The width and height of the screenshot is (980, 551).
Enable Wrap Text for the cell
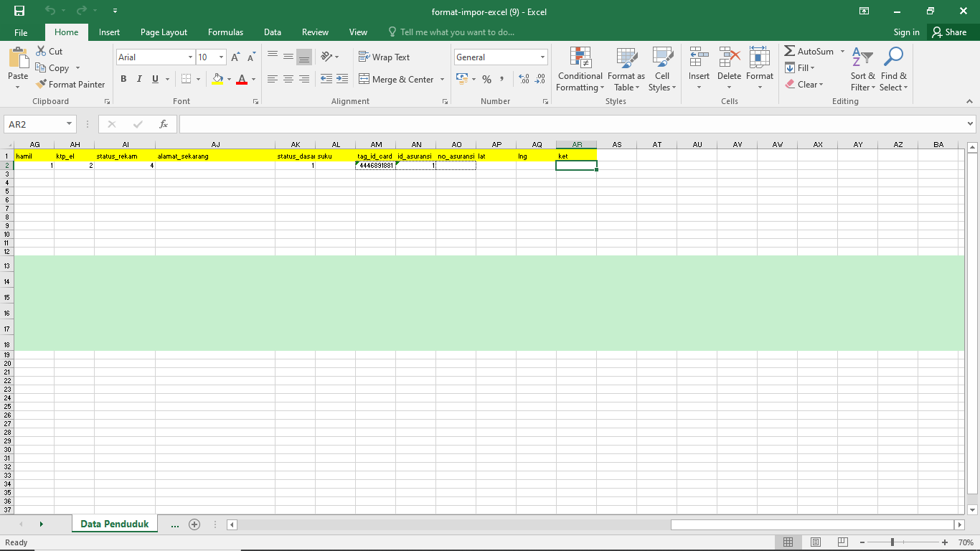pyautogui.click(x=384, y=57)
